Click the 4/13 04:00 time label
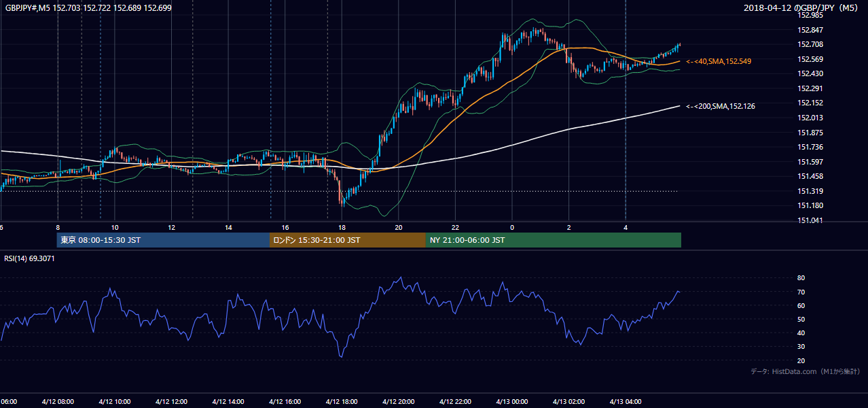The width and height of the screenshot is (868, 408). (x=625, y=402)
